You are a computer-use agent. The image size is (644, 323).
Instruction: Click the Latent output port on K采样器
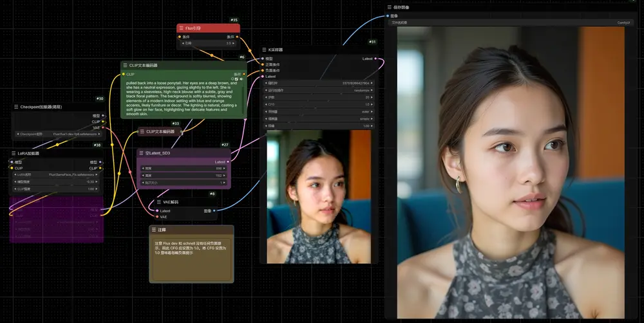pos(375,59)
